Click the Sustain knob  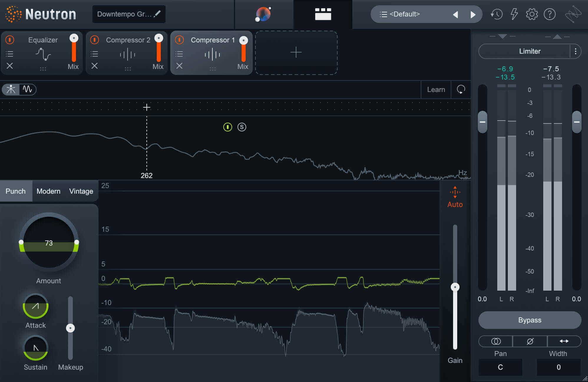36,348
